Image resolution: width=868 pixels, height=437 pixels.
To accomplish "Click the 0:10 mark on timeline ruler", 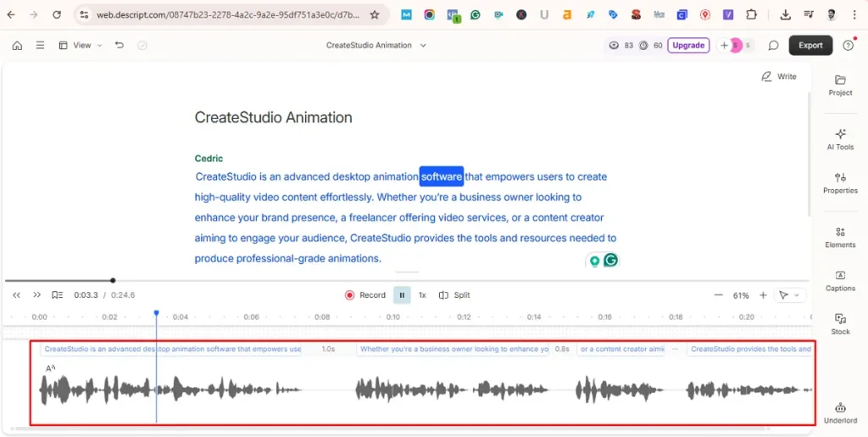I will click(393, 317).
